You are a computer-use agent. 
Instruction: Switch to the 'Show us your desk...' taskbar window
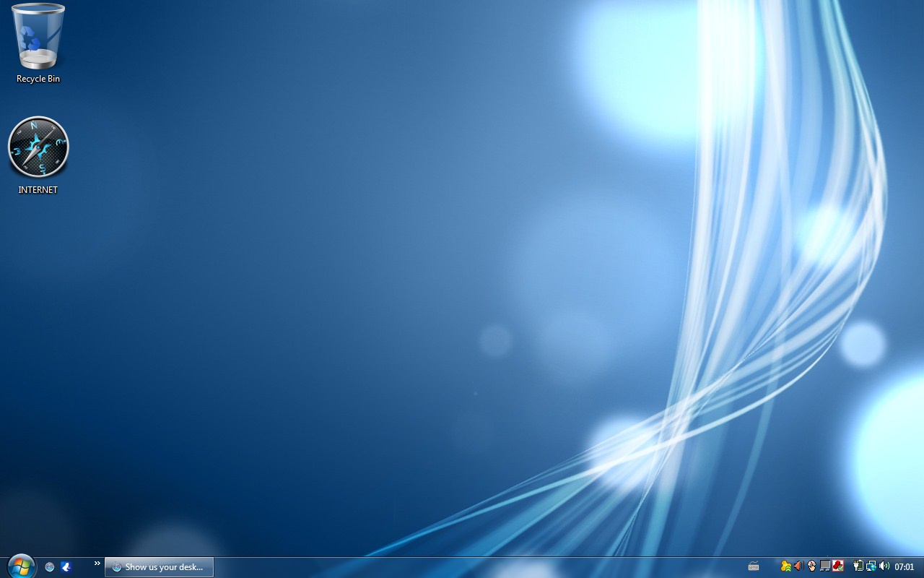(x=160, y=567)
